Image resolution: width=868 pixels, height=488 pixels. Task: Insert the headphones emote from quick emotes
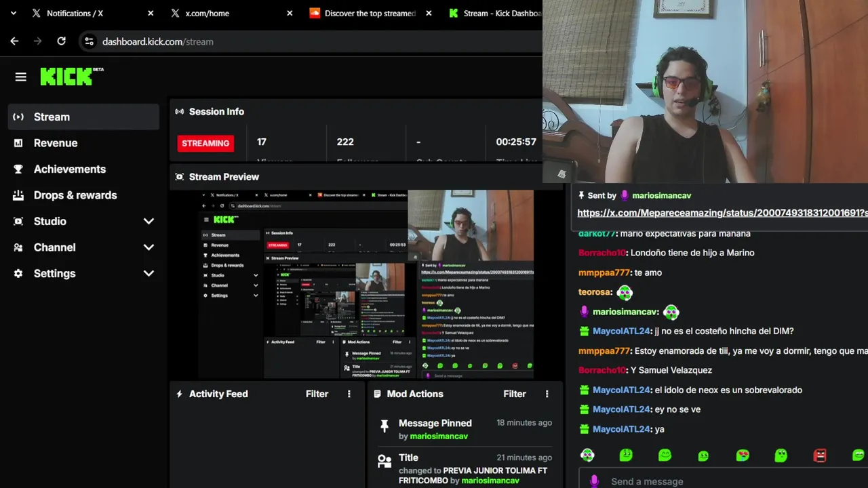click(587, 455)
